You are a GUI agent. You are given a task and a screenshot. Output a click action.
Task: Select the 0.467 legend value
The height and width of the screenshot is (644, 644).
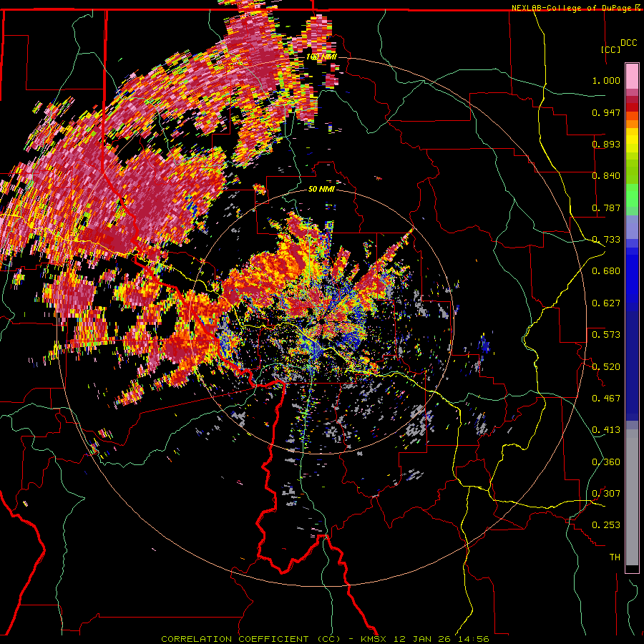click(x=606, y=399)
